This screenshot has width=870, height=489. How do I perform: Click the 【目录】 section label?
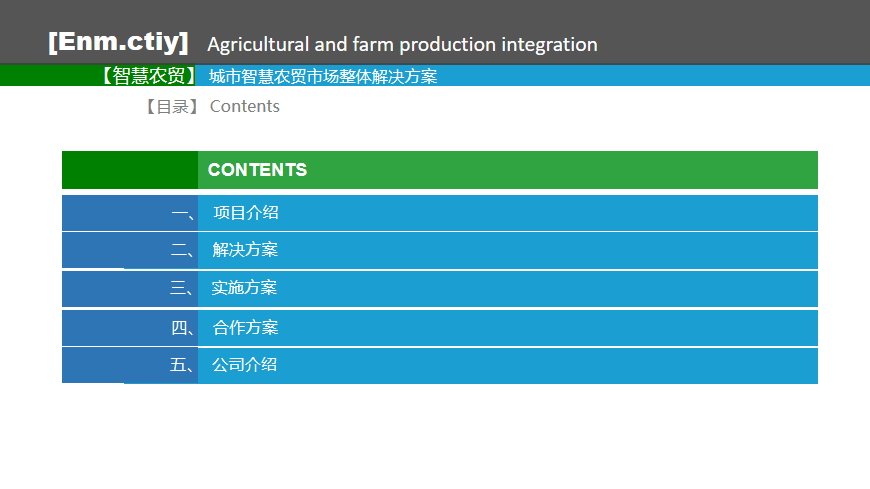(172, 106)
